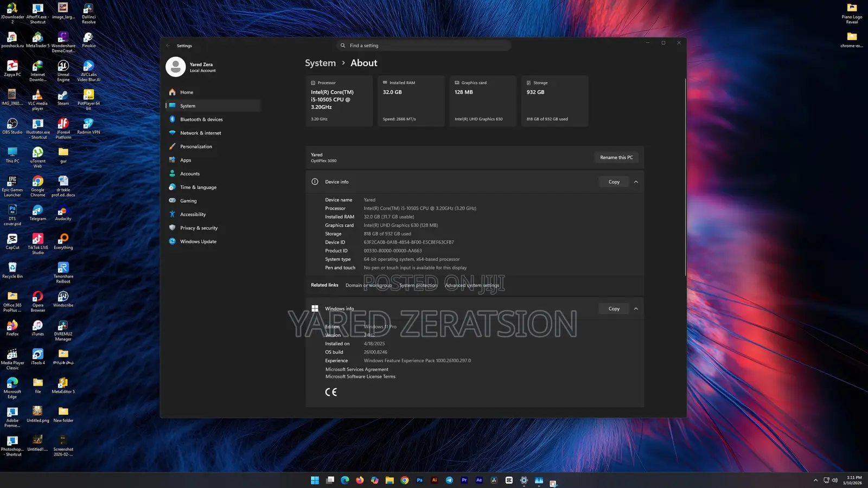Select the Radmin VPN desktop icon
The height and width of the screenshot is (488, 868).
(x=88, y=127)
